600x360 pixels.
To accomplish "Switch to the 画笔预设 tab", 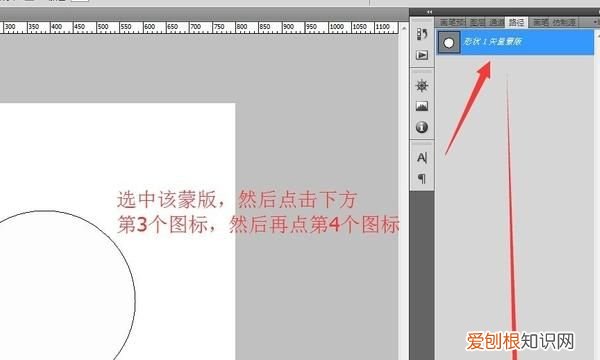I will pos(452,22).
